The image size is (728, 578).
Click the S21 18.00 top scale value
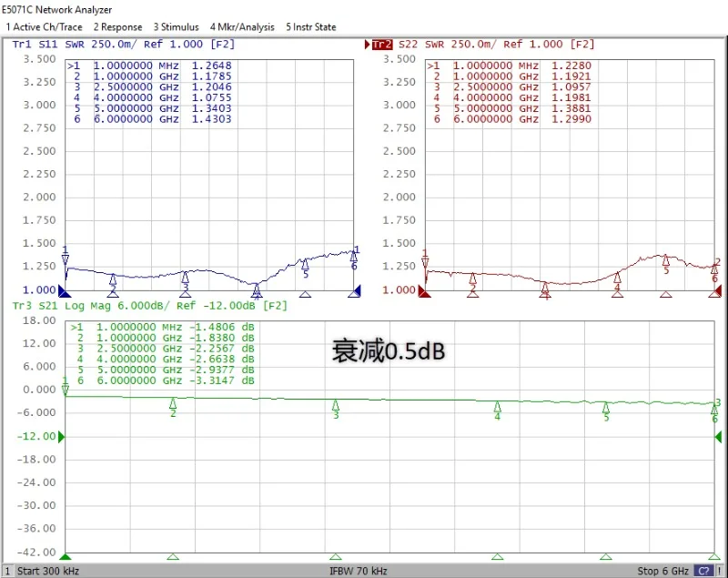[x=39, y=320]
